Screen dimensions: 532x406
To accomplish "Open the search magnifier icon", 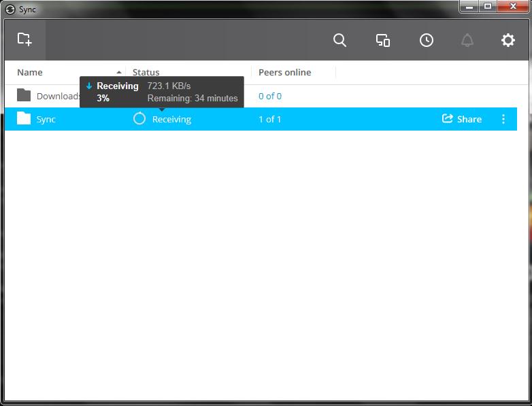I will coord(339,40).
